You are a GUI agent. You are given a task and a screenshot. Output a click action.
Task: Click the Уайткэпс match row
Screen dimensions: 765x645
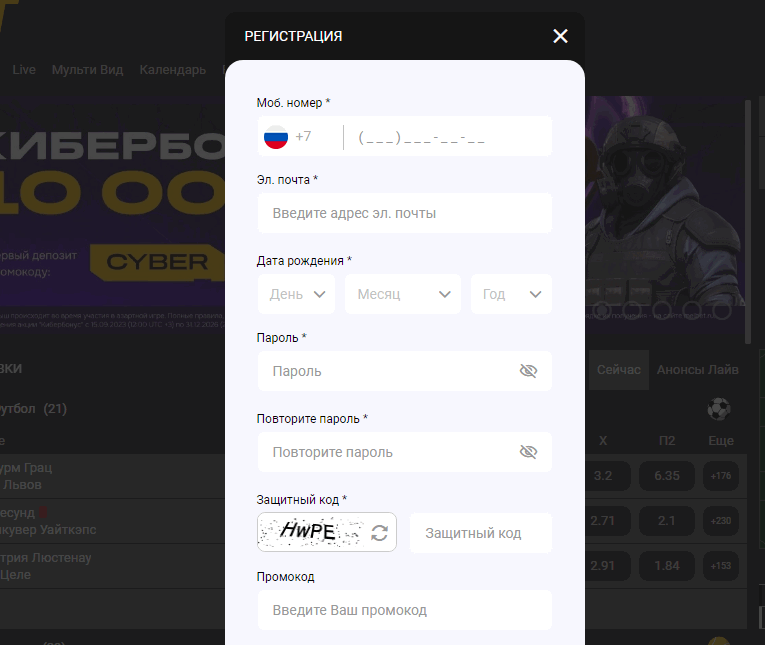coord(112,521)
